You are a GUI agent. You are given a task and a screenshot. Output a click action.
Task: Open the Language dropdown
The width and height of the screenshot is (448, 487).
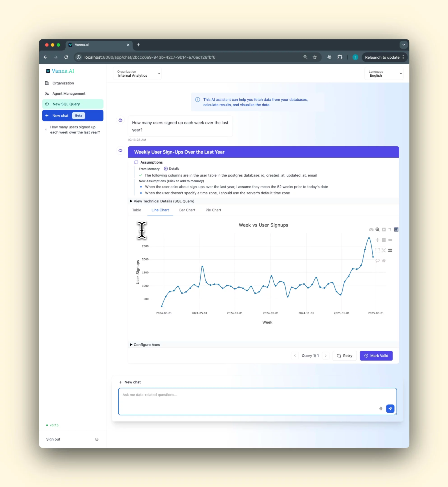point(384,74)
